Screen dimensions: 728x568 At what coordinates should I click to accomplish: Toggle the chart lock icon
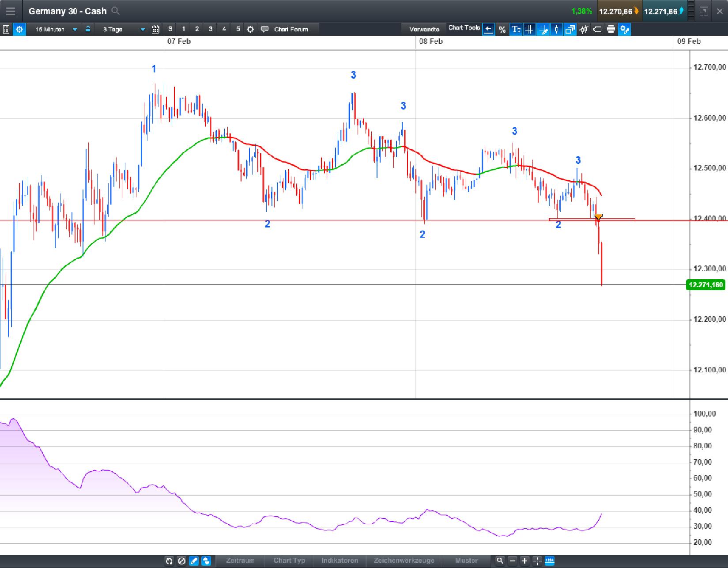88,29
